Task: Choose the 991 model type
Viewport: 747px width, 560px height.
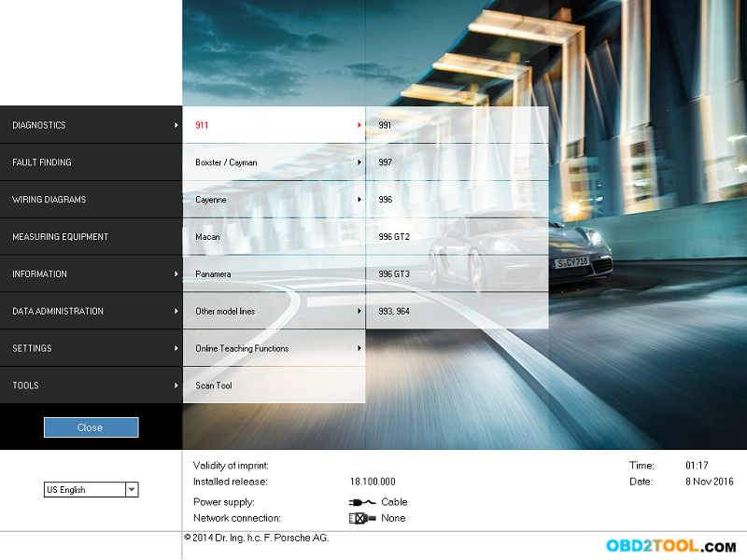Action: 458,125
